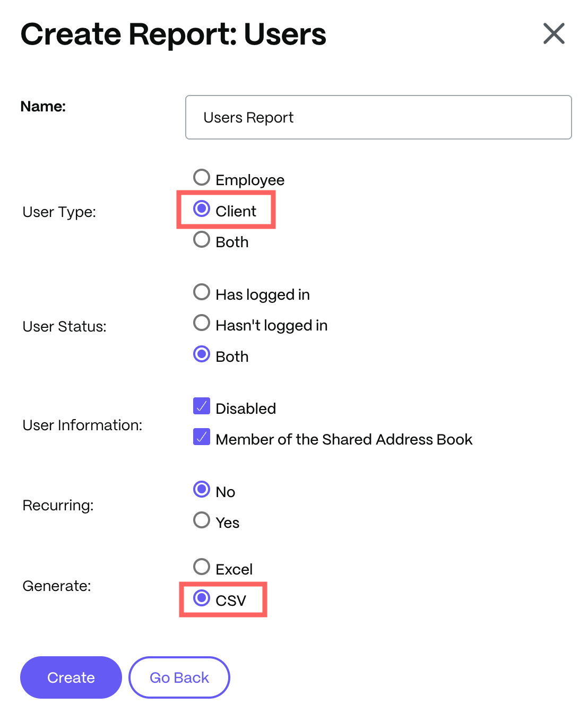Choose Both under User Type
The height and width of the screenshot is (713, 588).
(x=202, y=240)
